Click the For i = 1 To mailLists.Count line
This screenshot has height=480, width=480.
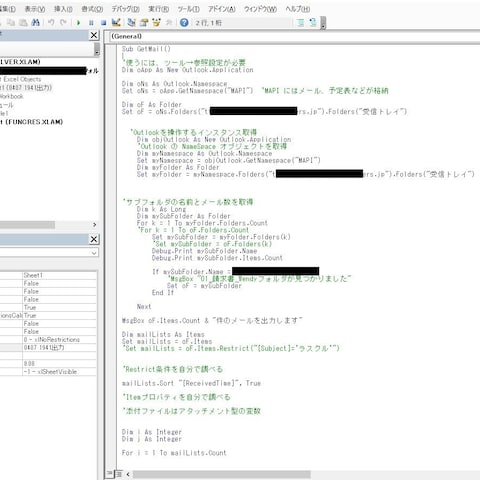[174, 453]
